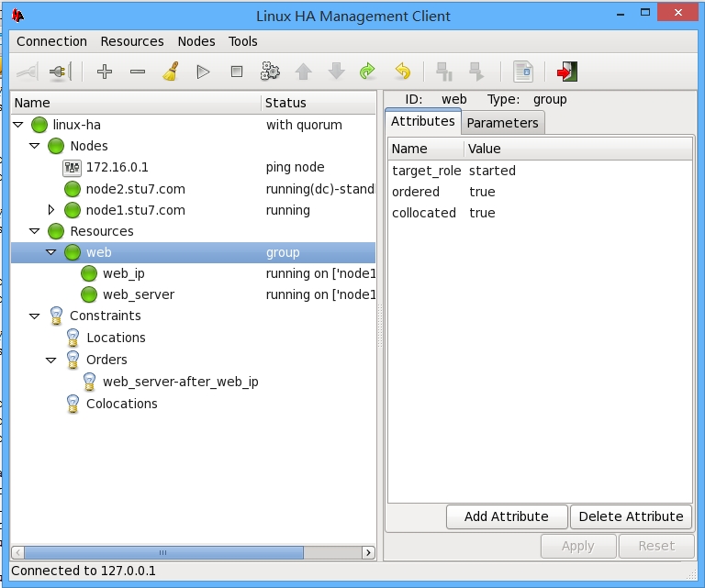Screen dimensions: 705x588
Task: Select the web_ip resource row
Action: click(x=194, y=273)
